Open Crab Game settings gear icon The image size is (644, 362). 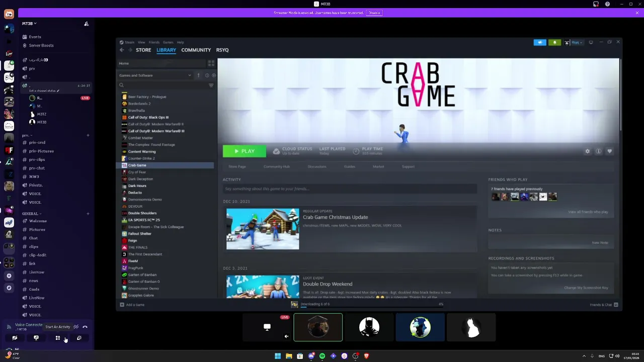pos(587,151)
